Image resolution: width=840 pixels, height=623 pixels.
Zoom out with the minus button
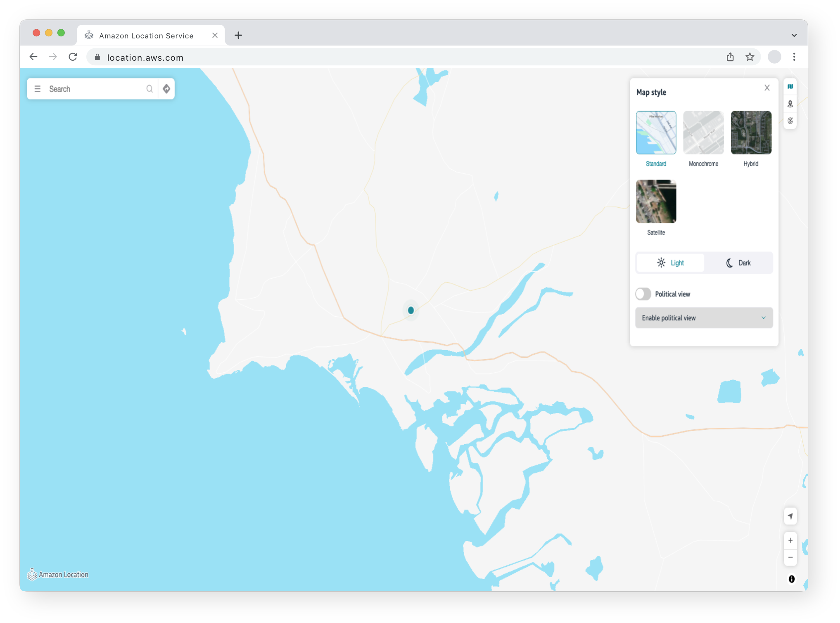click(790, 557)
